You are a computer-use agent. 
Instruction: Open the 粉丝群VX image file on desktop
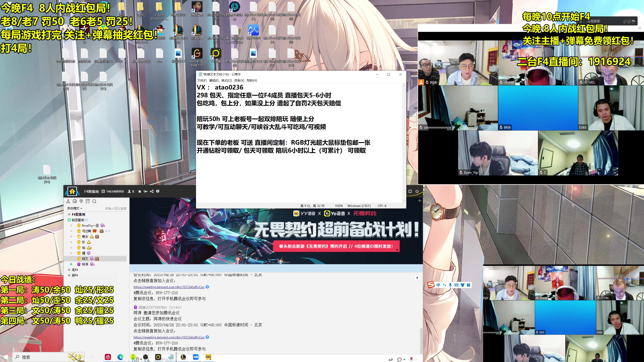point(178,55)
